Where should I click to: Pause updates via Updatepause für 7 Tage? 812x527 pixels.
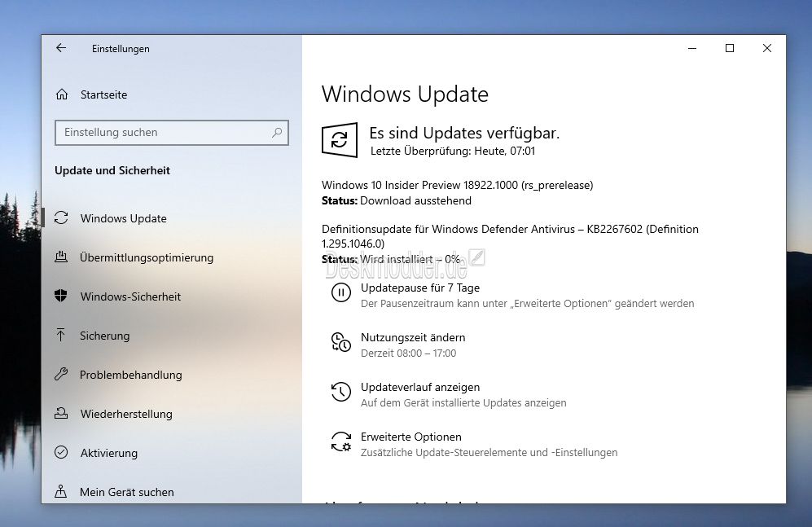click(x=420, y=288)
